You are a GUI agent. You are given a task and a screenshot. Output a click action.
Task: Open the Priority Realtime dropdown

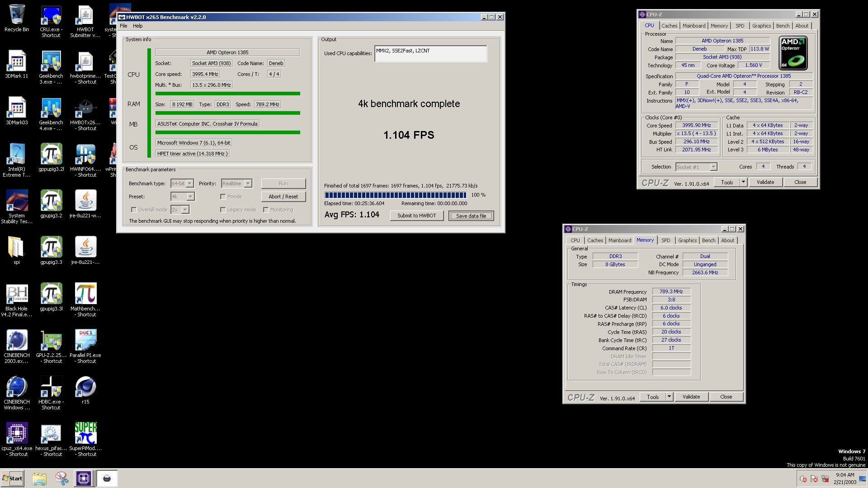(x=236, y=183)
